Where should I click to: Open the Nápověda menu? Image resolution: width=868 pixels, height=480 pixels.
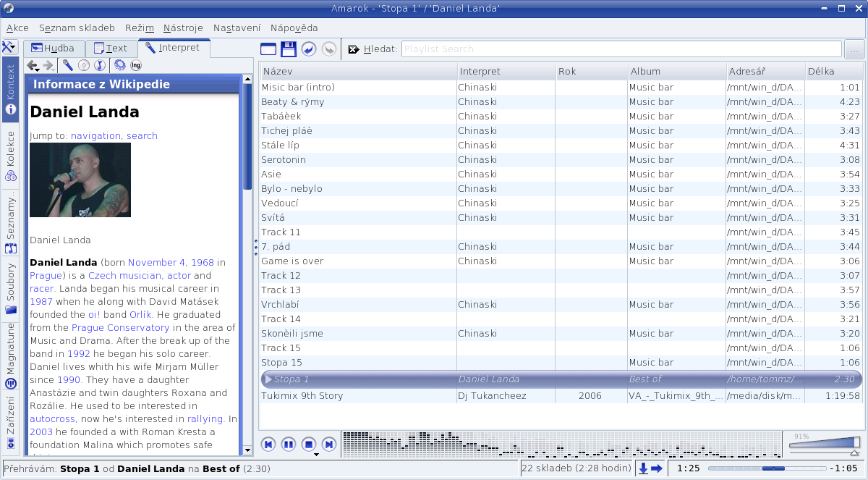point(294,28)
